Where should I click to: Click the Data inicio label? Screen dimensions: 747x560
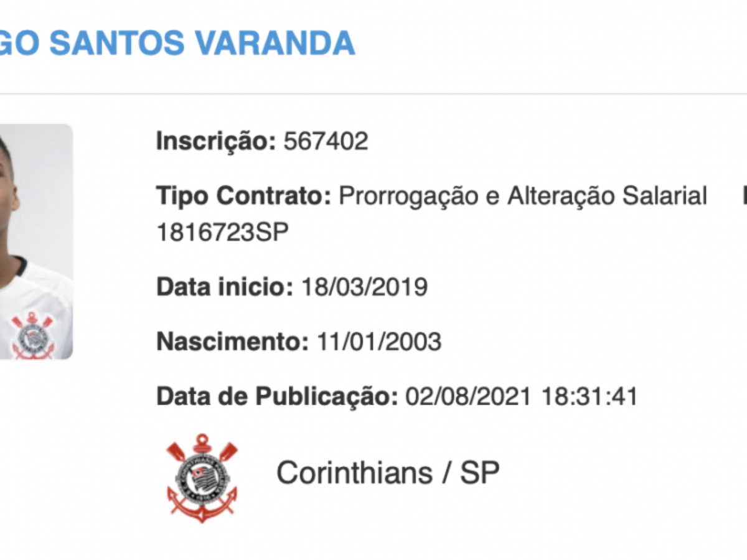pos(224,287)
